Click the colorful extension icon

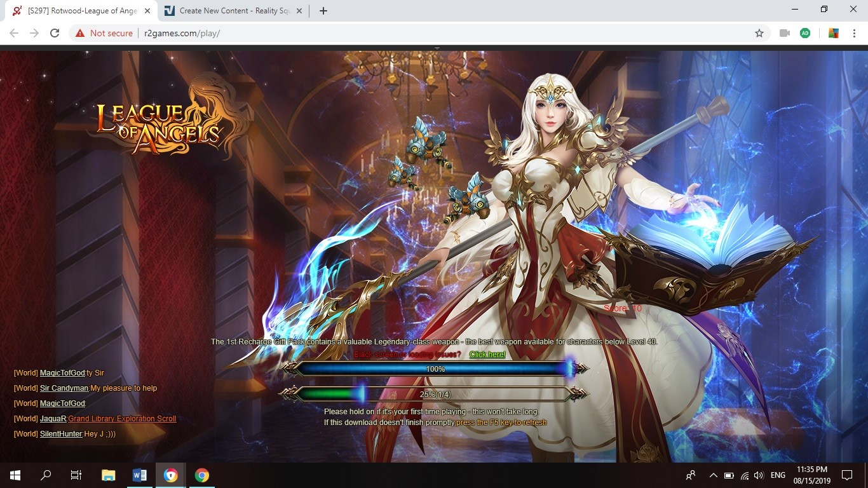click(834, 33)
